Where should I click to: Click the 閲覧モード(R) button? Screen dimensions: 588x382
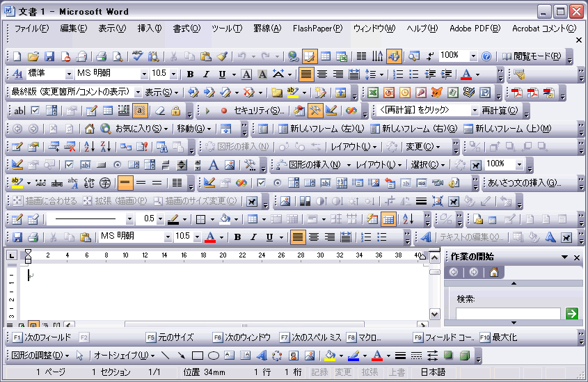coord(532,56)
